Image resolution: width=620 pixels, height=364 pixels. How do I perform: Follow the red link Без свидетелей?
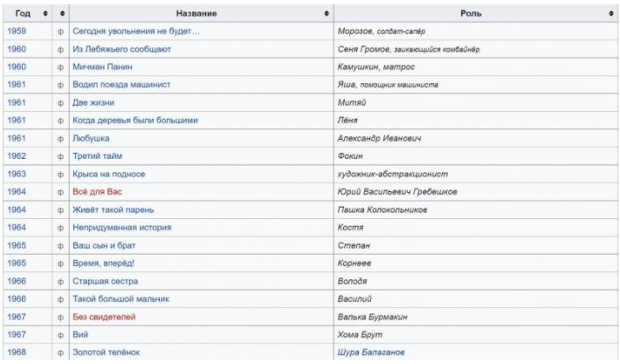(x=103, y=317)
